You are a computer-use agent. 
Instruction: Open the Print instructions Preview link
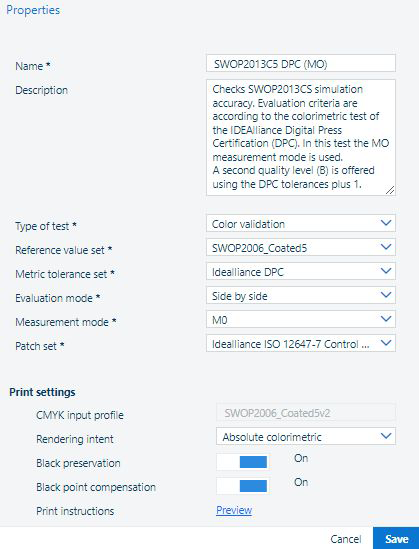pos(234,510)
